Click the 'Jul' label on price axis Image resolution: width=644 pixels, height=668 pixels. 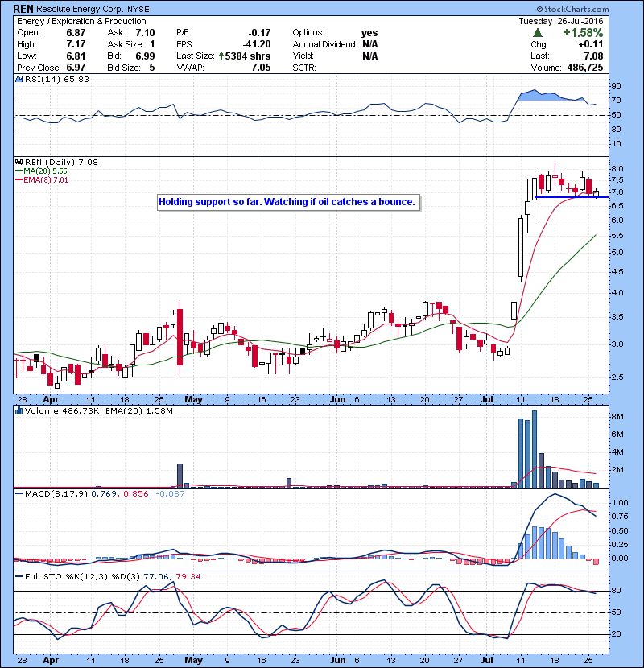coord(487,399)
